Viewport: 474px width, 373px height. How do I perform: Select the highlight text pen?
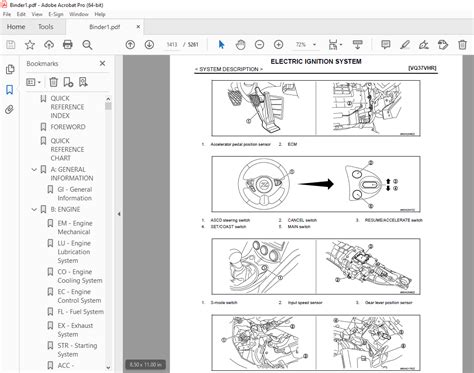pyautogui.click(x=405, y=45)
